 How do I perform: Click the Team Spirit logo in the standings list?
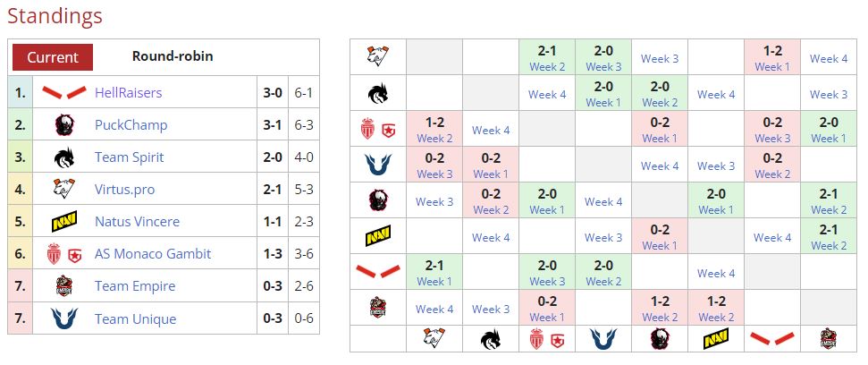(64, 157)
